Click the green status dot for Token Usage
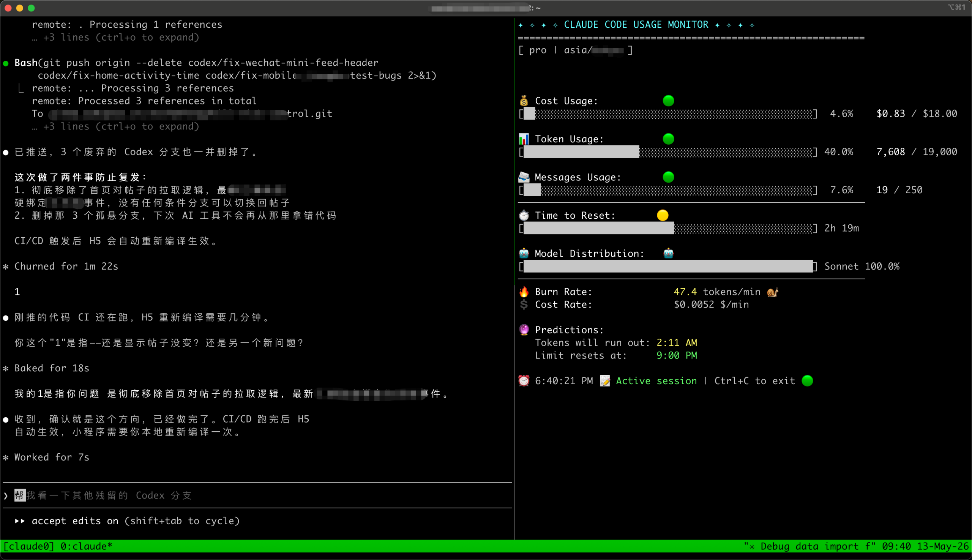 pos(669,139)
